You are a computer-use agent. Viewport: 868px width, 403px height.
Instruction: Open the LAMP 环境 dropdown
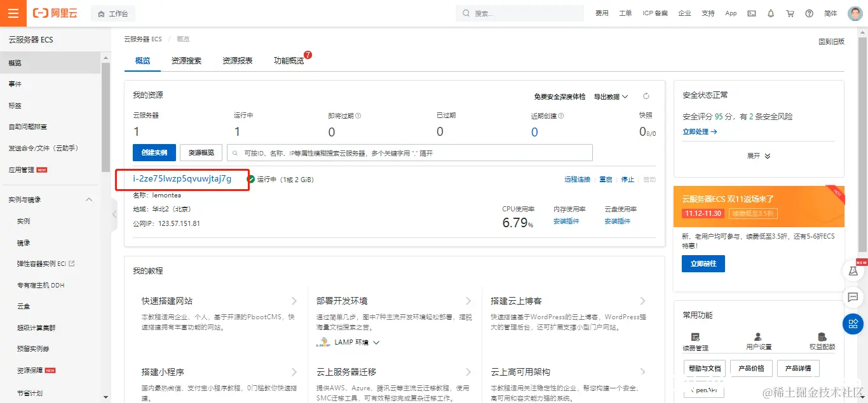348,343
